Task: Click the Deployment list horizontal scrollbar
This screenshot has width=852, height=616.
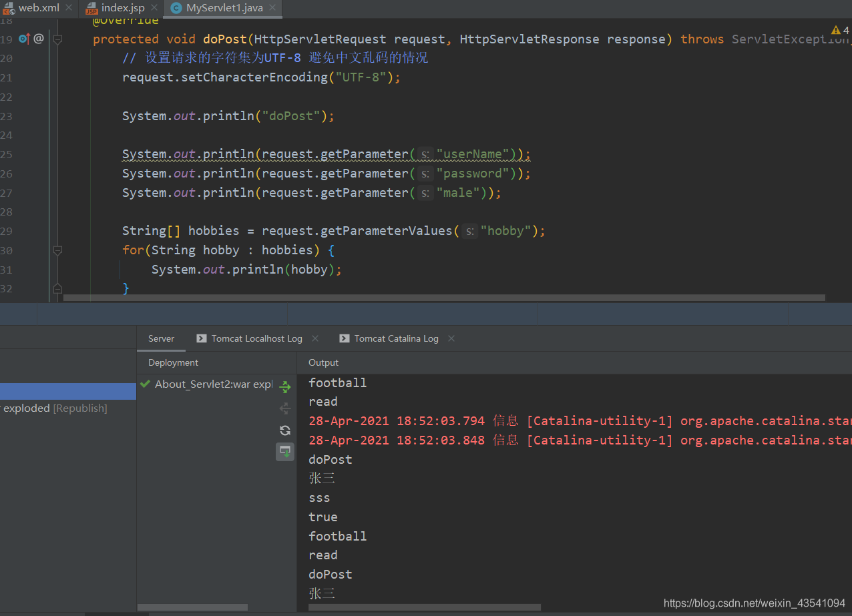Action: point(192,607)
